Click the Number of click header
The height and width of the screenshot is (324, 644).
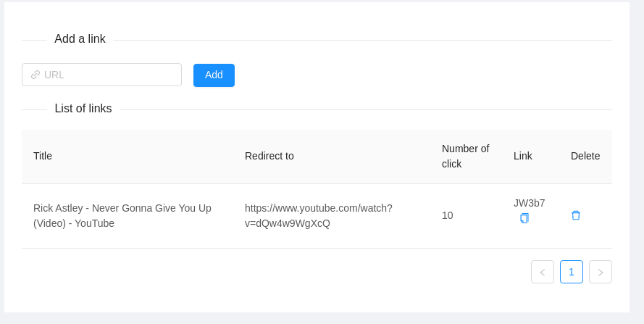(x=465, y=156)
